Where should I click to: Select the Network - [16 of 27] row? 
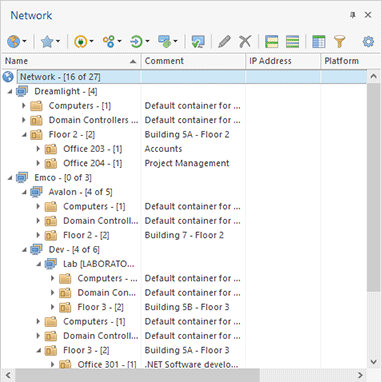pyautogui.click(x=192, y=77)
